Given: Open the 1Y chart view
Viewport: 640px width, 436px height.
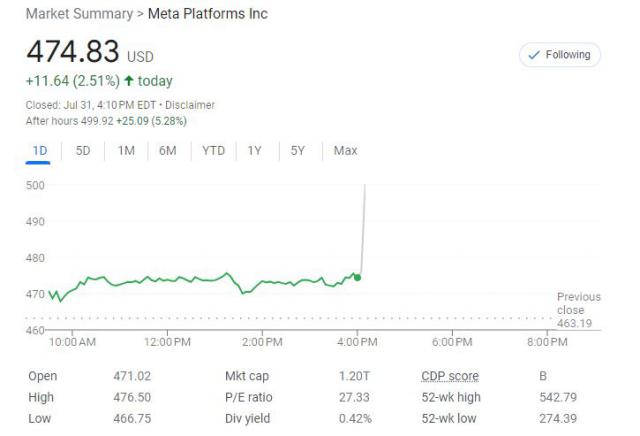Looking at the screenshot, I should [x=255, y=151].
